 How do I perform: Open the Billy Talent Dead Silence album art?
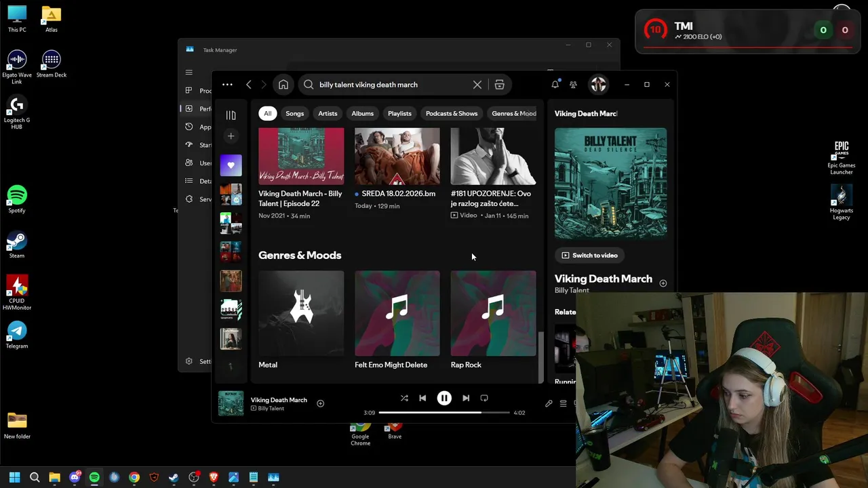(x=610, y=184)
